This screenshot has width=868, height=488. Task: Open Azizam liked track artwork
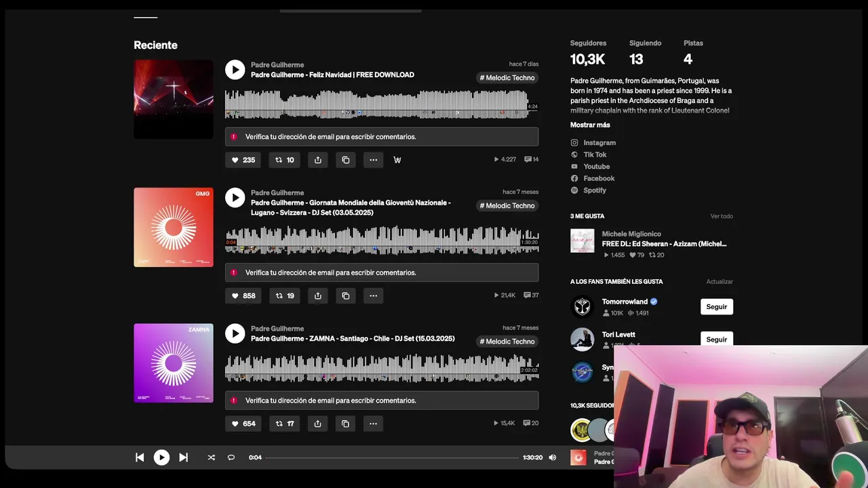tap(583, 241)
